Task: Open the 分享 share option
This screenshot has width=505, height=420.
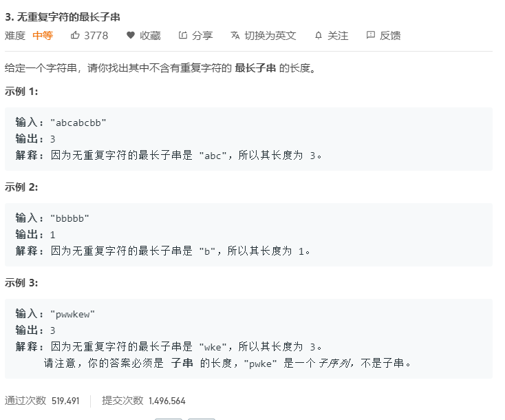Action: pos(202,35)
